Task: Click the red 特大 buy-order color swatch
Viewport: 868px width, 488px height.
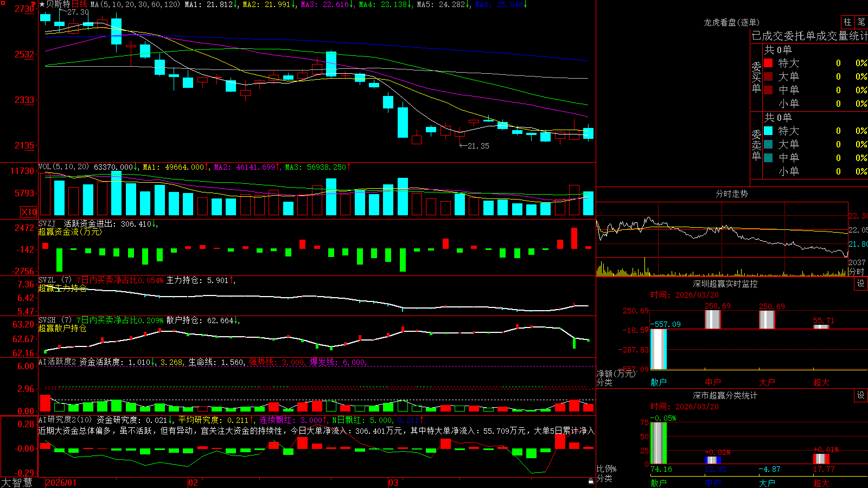Action: [x=768, y=63]
